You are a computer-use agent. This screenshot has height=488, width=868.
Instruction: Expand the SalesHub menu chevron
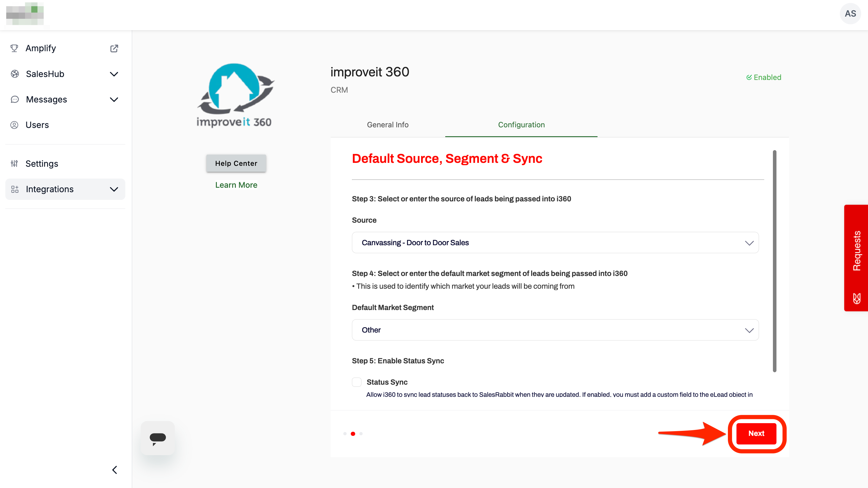(114, 74)
